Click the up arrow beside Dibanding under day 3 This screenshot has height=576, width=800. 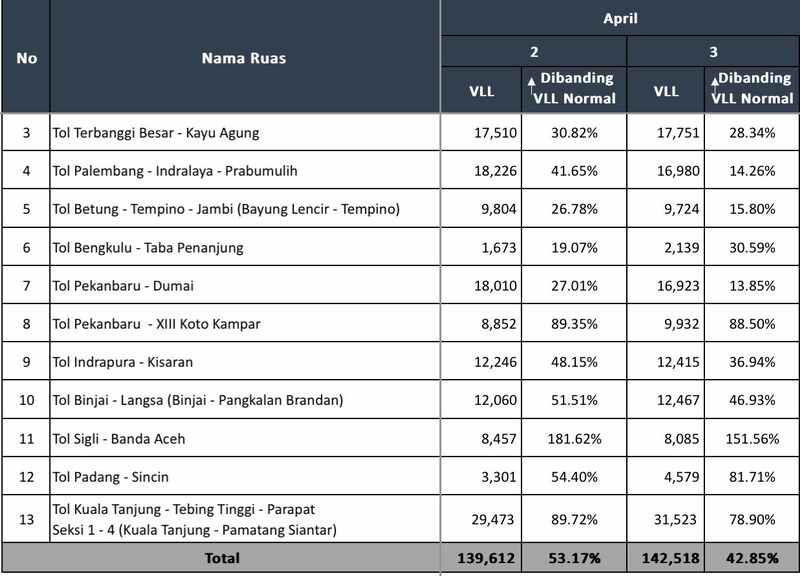(714, 83)
